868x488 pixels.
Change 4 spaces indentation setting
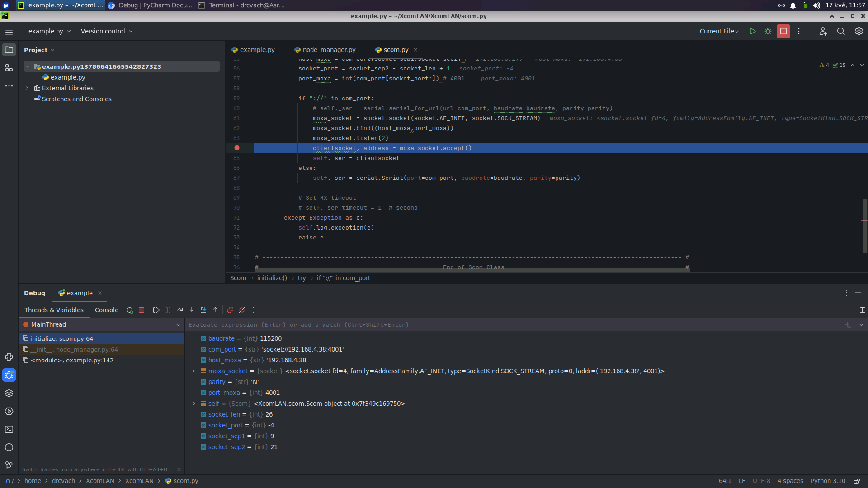790,481
